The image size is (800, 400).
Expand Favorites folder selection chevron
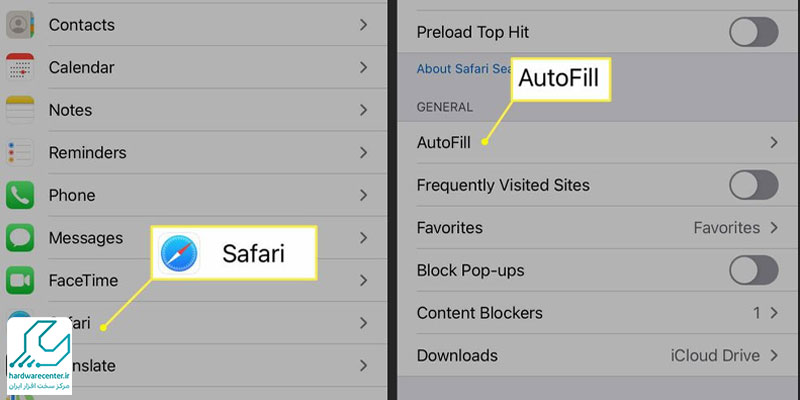(x=774, y=228)
